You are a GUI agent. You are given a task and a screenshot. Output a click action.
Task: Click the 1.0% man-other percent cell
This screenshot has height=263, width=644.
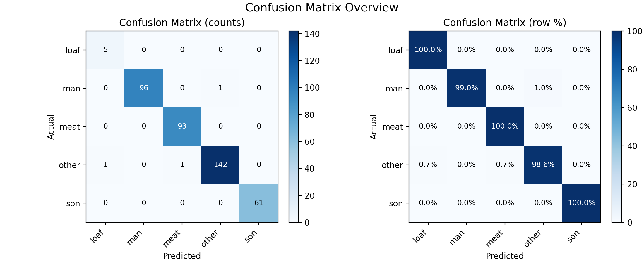point(543,88)
